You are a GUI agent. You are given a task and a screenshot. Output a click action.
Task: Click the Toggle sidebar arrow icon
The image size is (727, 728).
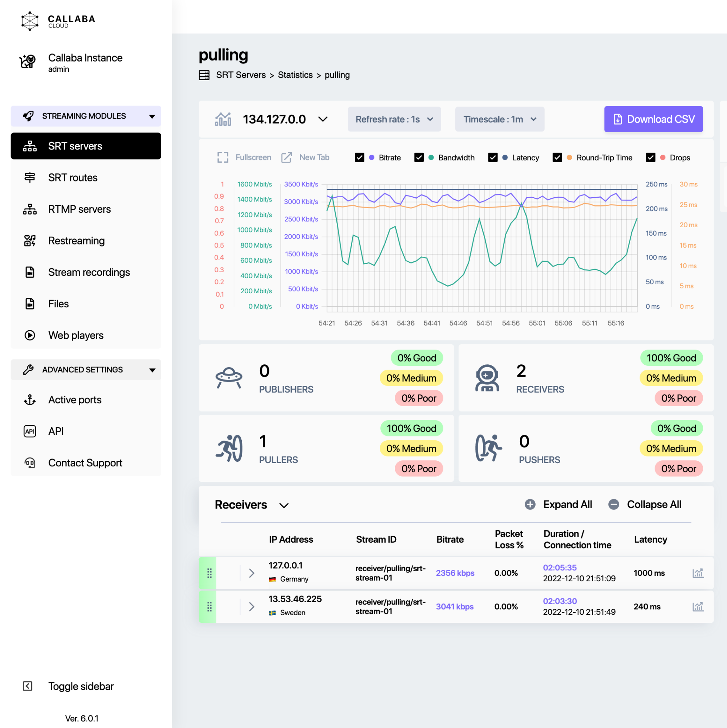point(27,686)
